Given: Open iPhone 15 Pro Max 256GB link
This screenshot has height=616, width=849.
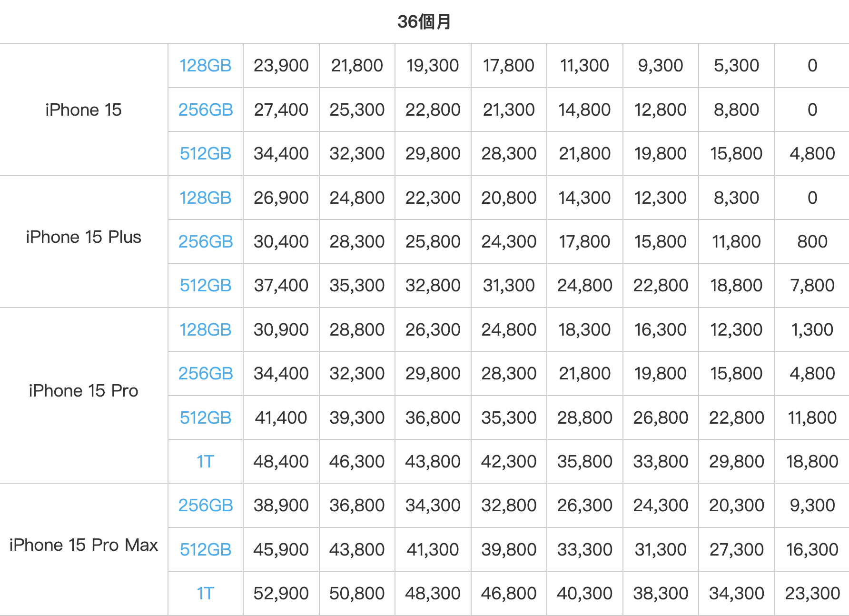Looking at the screenshot, I should [205, 506].
